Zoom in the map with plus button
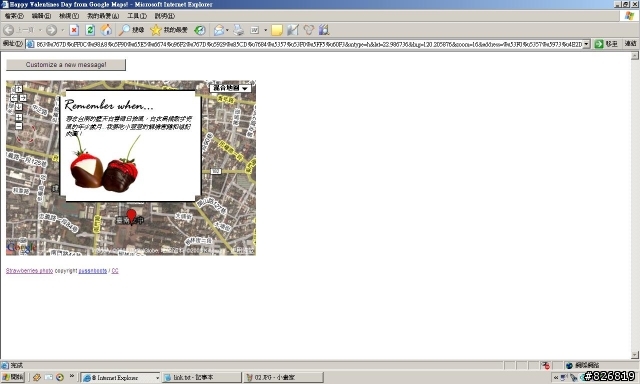The image size is (640, 384). pos(19,117)
